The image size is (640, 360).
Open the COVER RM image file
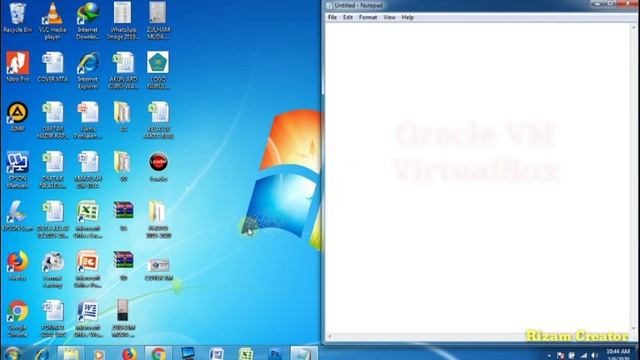tap(158, 269)
